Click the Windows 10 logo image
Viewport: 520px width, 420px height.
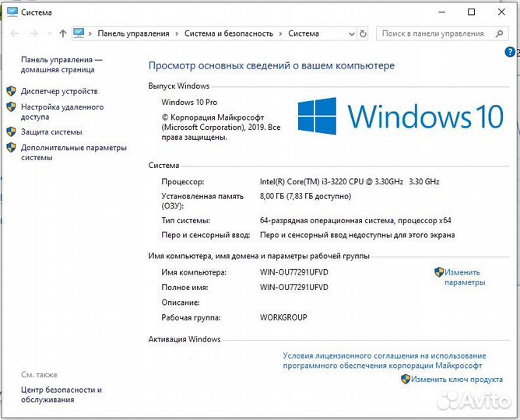coord(401,116)
